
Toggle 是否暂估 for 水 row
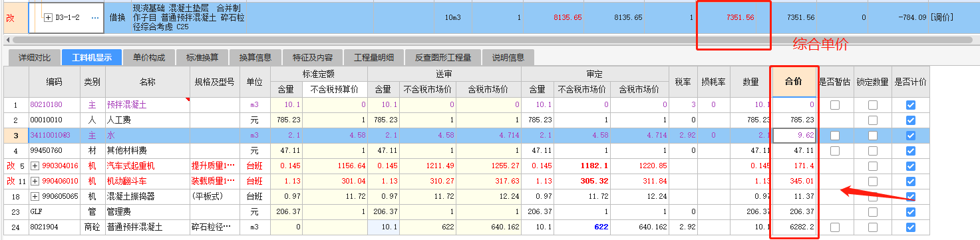click(835, 136)
